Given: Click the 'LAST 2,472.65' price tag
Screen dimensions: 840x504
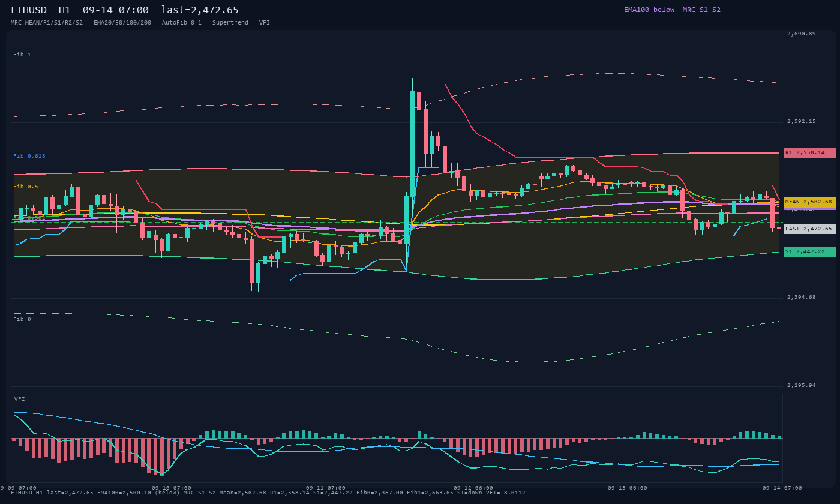Looking at the screenshot, I should click(809, 229).
